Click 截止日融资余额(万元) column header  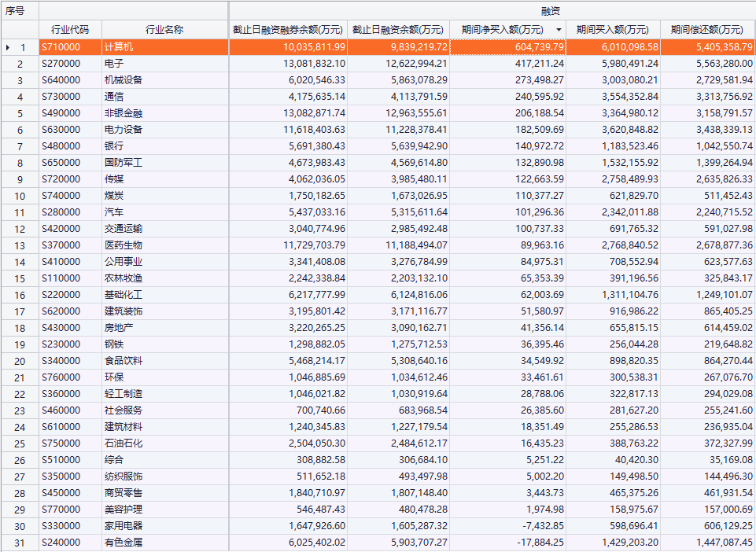click(x=398, y=30)
